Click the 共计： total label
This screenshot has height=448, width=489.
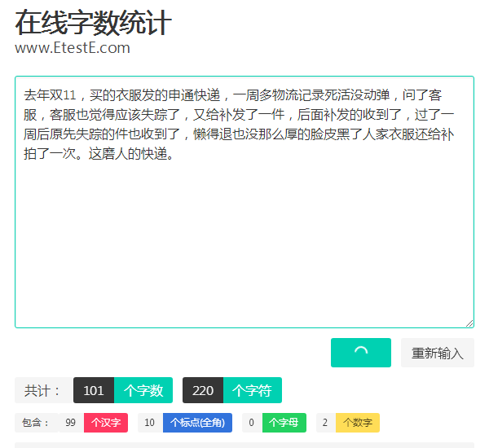(43, 390)
